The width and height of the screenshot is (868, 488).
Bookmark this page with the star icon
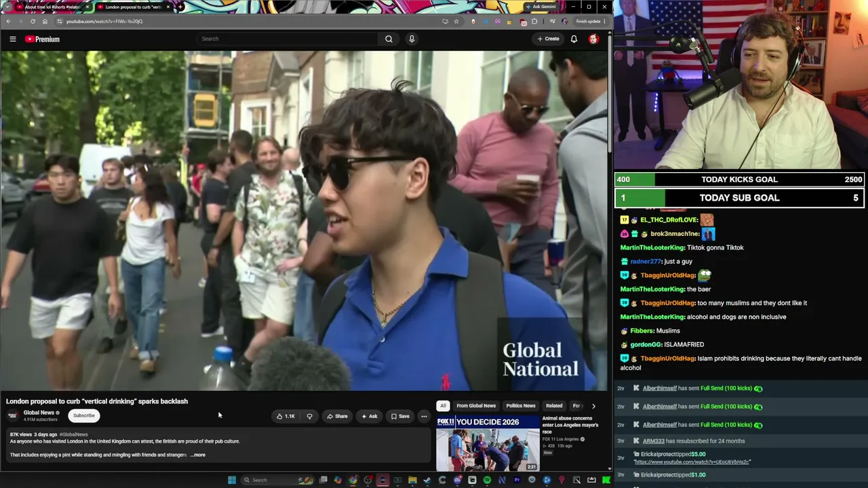[456, 21]
